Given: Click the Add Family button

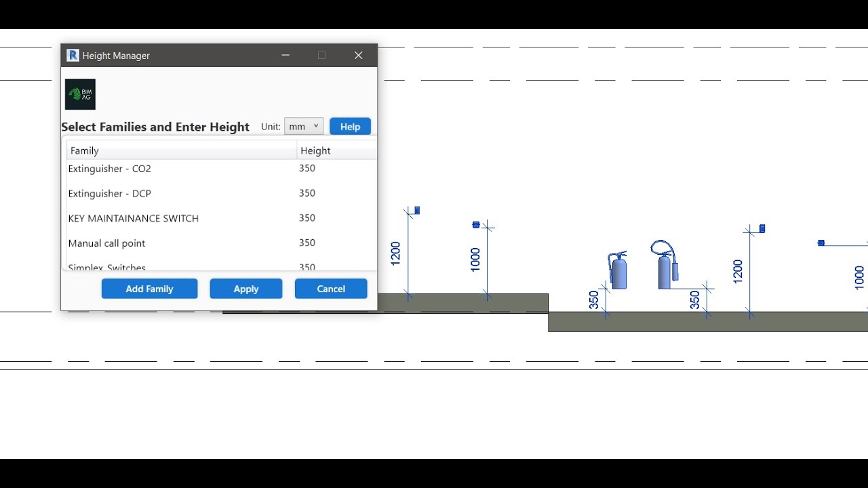Looking at the screenshot, I should [x=149, y=289].
